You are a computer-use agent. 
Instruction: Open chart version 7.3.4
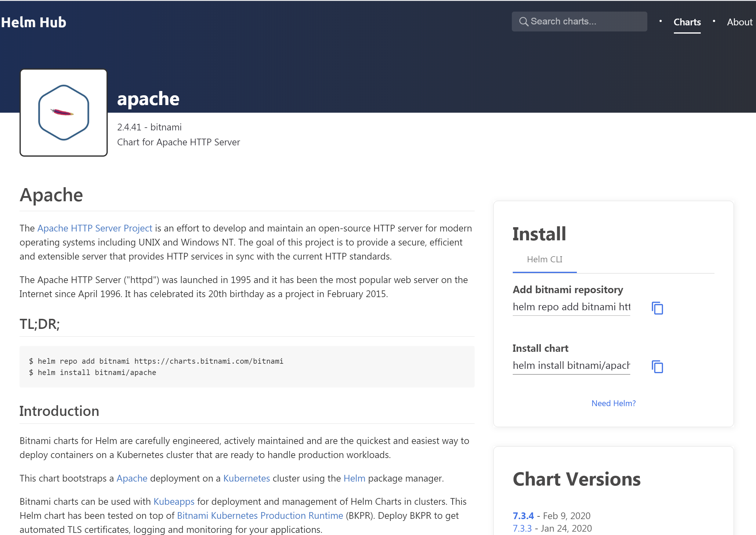coord(523,515)
